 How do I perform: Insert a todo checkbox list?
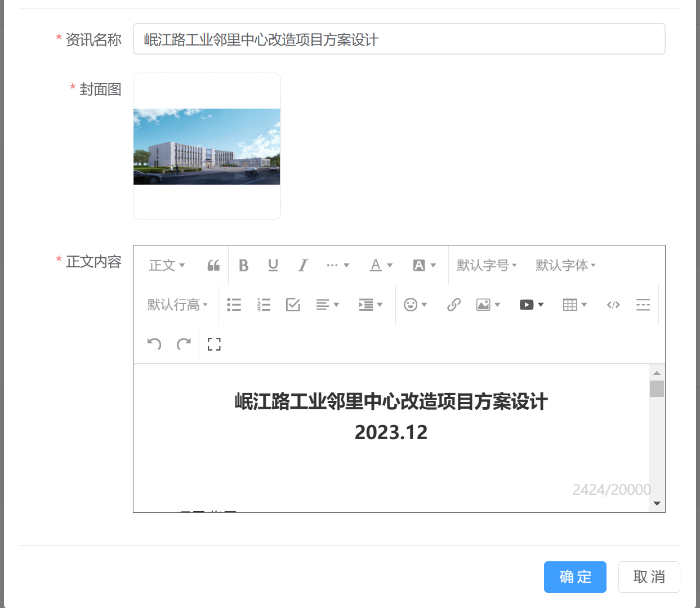pyautogui.click(x=293, y=305)
